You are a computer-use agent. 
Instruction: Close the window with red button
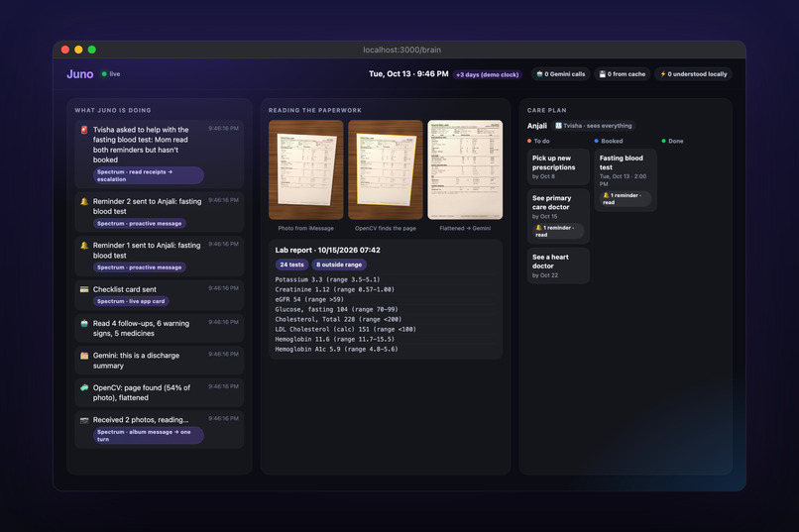click(65, 50)
